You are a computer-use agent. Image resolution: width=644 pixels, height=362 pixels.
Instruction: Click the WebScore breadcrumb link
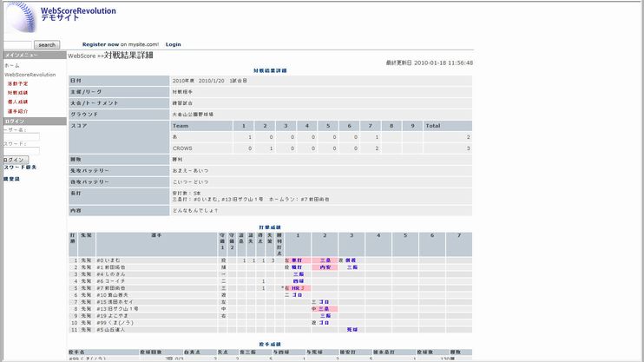pos(81,56)
